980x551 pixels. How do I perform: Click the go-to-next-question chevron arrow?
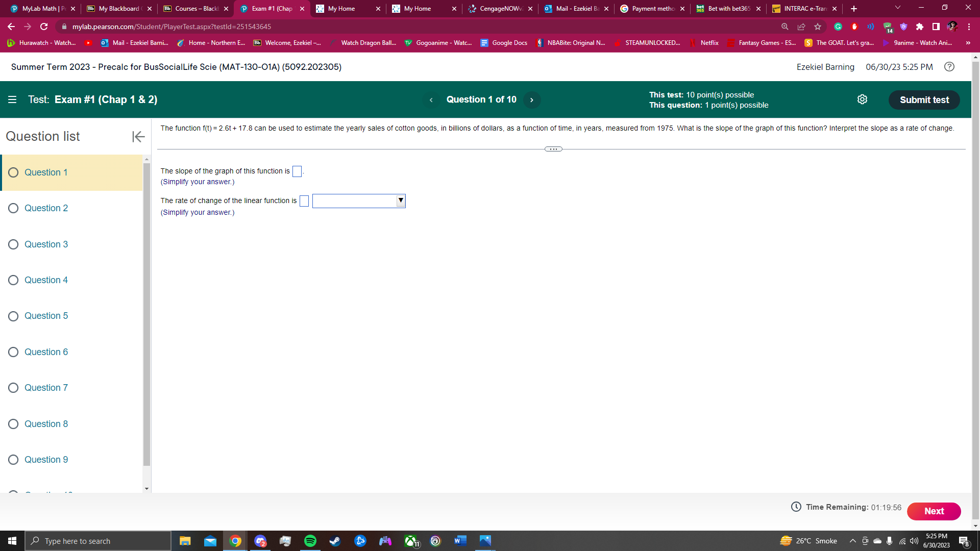coord(532,99)
